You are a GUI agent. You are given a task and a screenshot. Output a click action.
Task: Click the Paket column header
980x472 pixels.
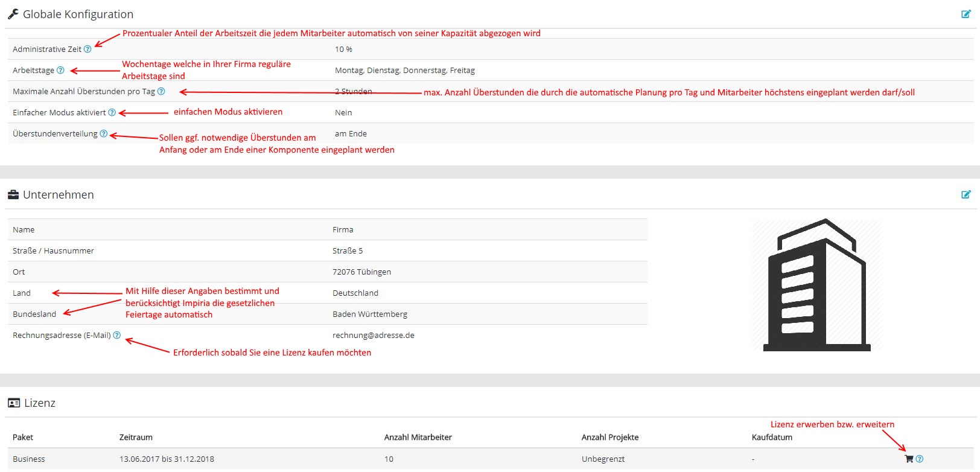coord(23,437)
